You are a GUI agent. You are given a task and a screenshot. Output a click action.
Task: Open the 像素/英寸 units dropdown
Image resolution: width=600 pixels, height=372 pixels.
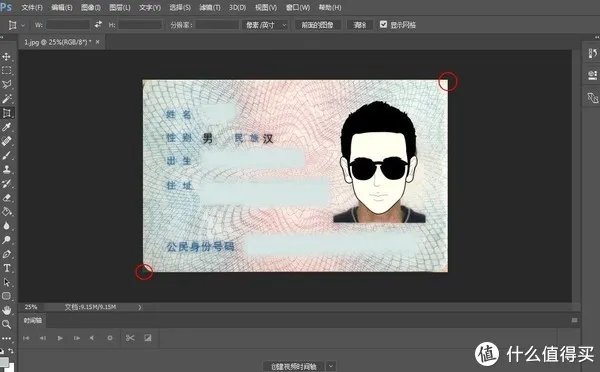point(265,25)
